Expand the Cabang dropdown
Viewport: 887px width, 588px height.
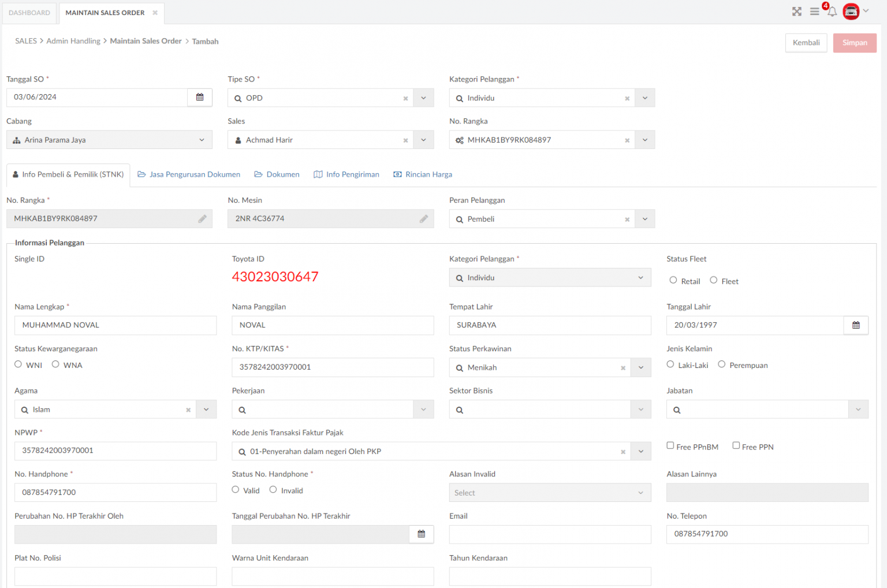202,140
